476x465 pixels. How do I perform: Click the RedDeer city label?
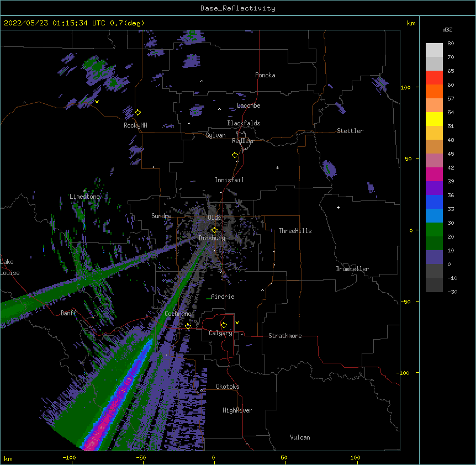coord(243,141)
